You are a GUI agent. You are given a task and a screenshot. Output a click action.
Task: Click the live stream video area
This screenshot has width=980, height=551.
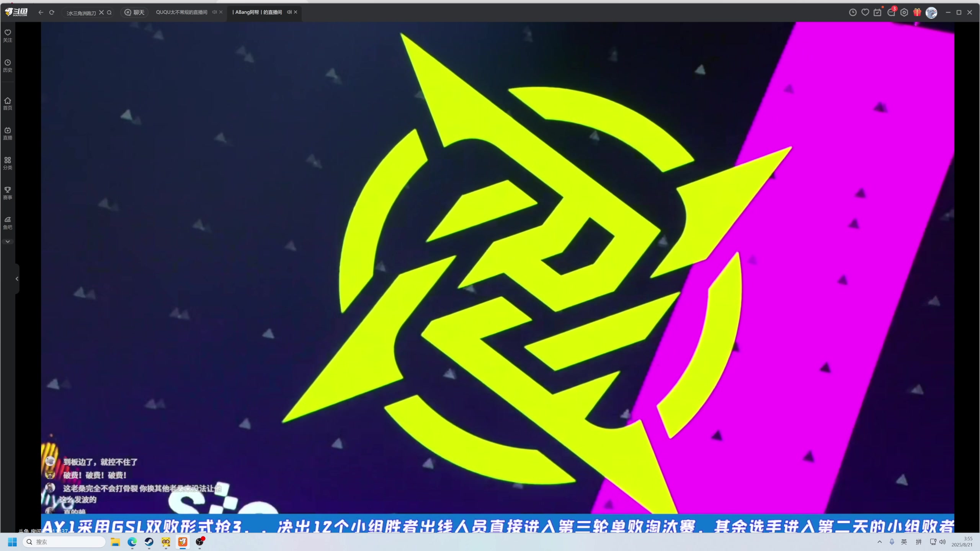498,277
